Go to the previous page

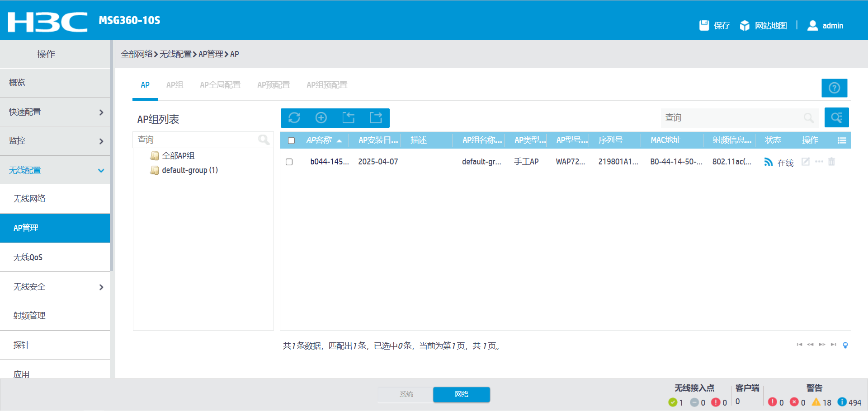(810, 345)
